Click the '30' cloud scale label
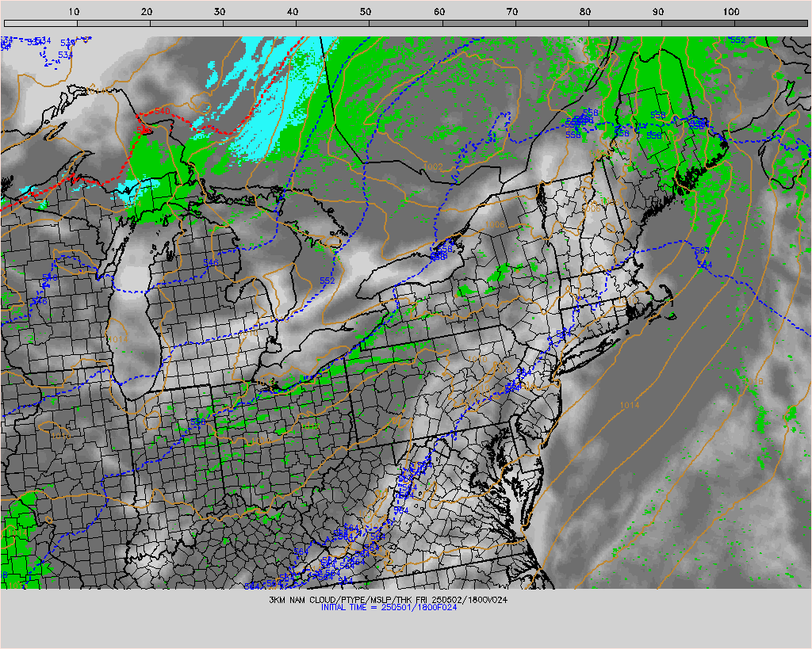 pyautogui.click(x=220, y=11)
